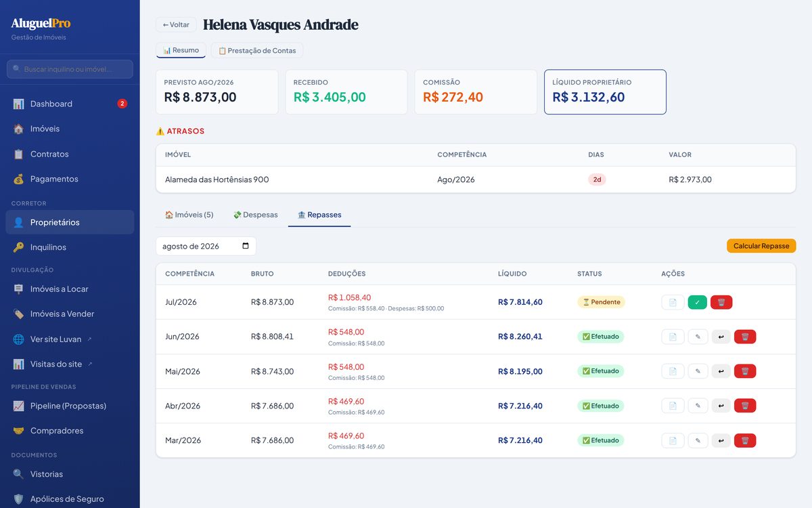The image size is (812, 508).
Task: Click the Alameda das Hortênsias 900 overdue row
Action: tap(476, 179)
